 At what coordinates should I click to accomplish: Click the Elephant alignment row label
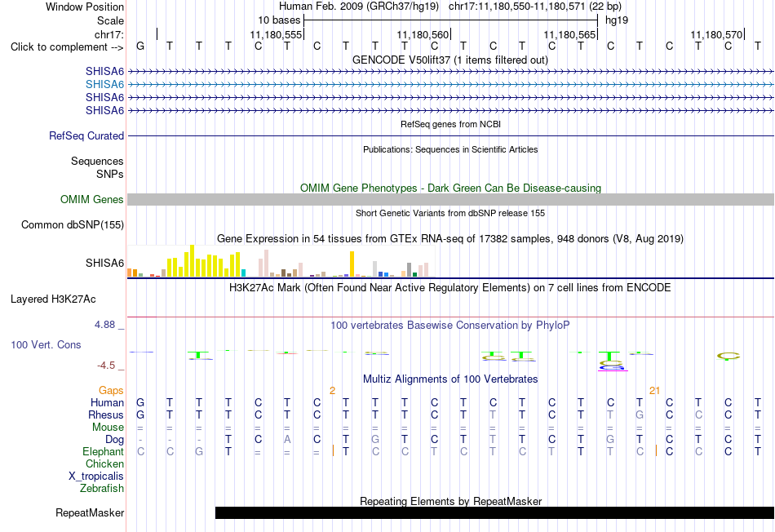coord(104,452)
